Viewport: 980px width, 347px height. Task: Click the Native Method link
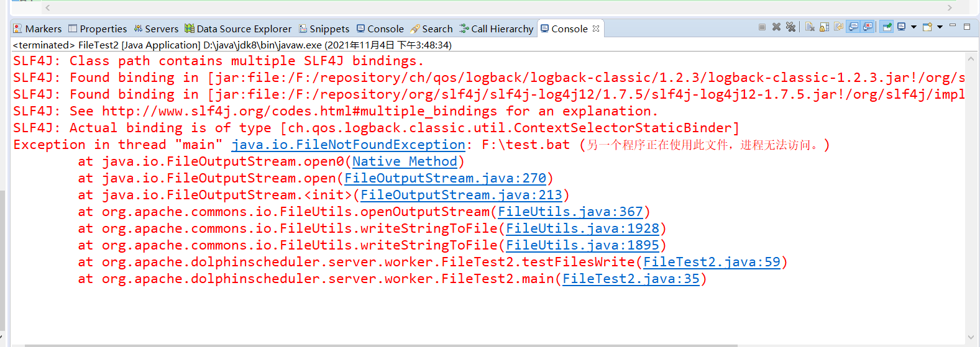click(x=405, y=161)
